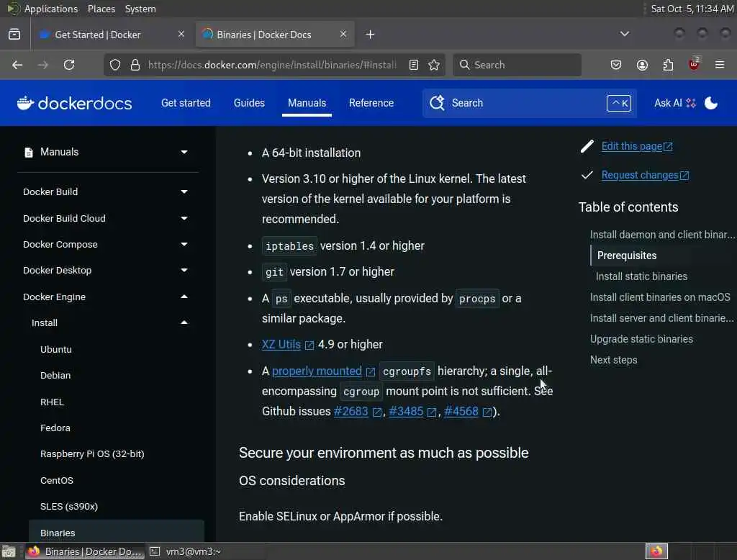Click the show desktop icon in taskbar
Screen dimensions: 737x560
coord(9,551)
